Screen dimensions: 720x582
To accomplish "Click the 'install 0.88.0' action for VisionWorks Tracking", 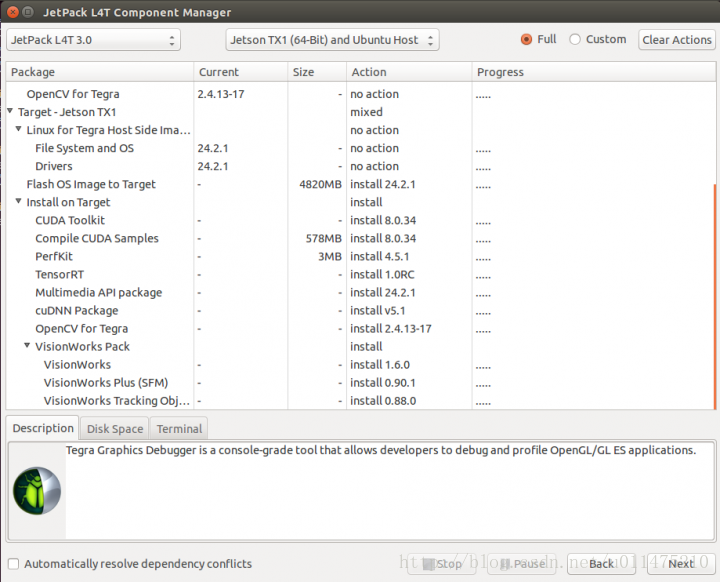I will coord(383,401).
